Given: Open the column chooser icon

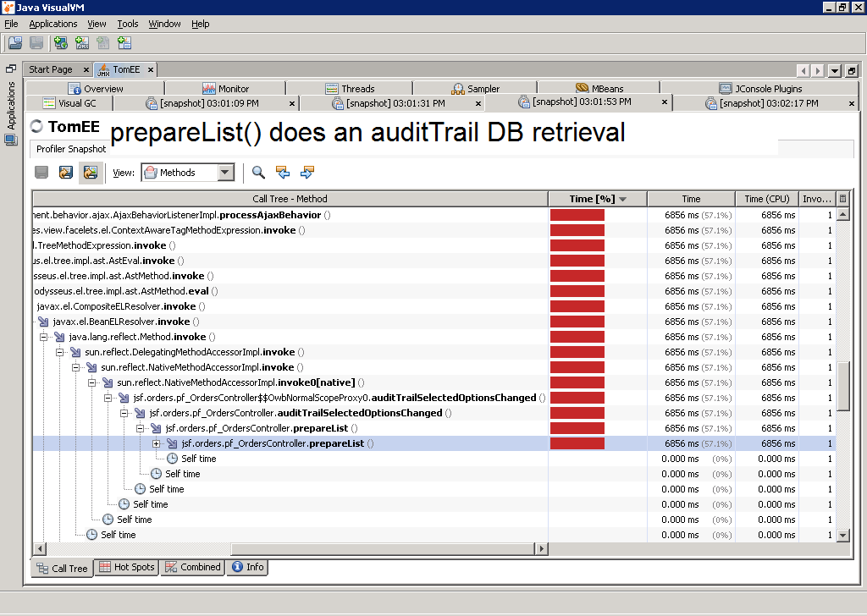Looking at the screenshot, I should tap(842, 199).
